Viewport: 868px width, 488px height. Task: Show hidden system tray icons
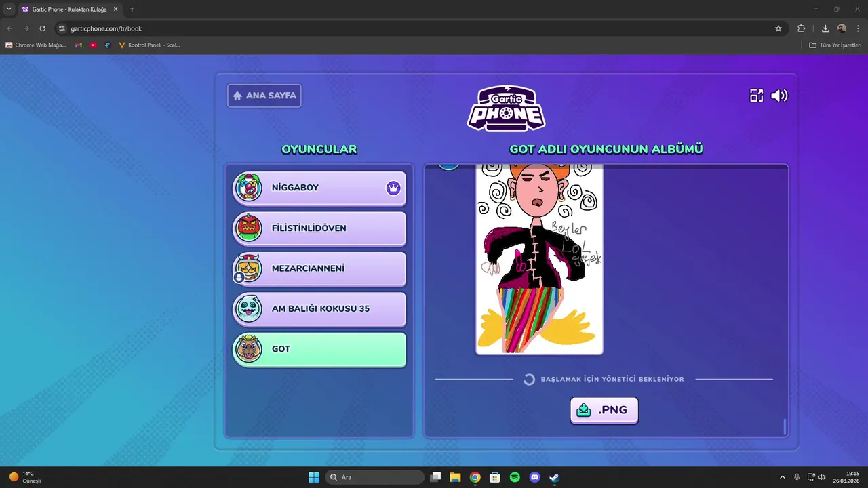coord(783,477)
